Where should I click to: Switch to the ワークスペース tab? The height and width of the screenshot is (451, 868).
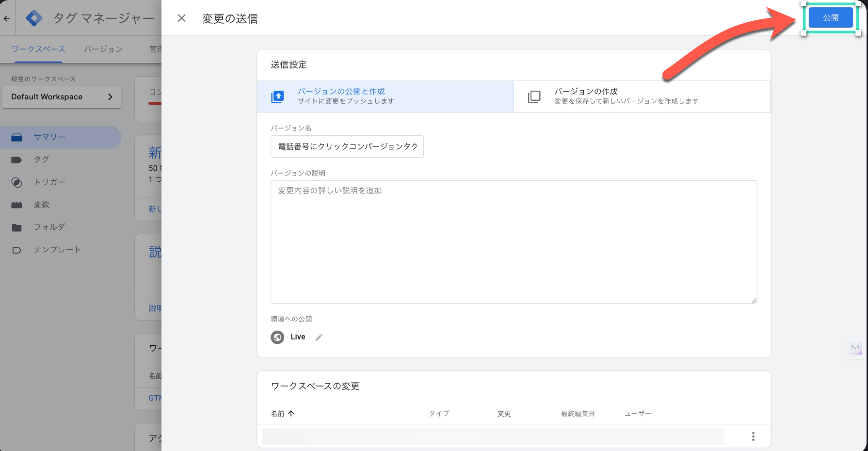click(38, 49)
